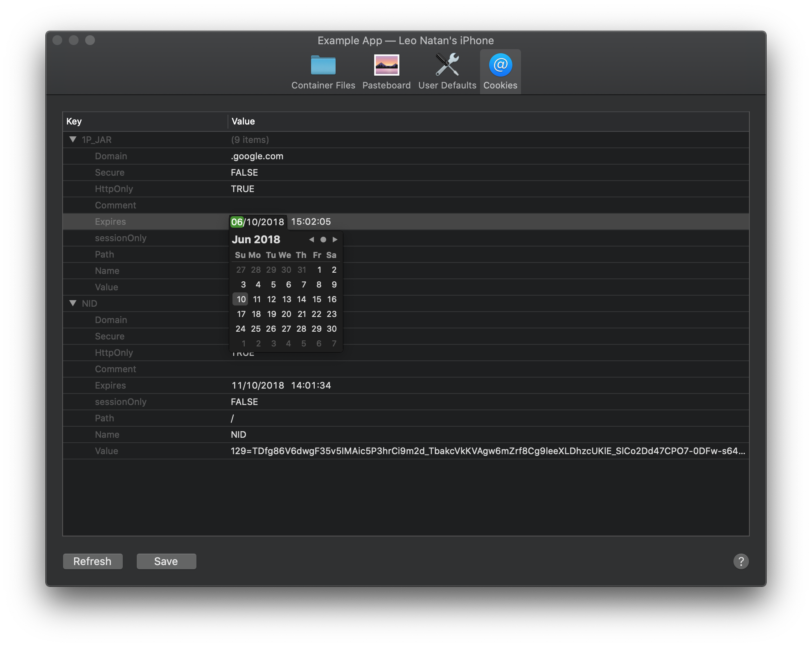Screen dimensions: 812x647
Task: Click the Refresh button
Action: (x=92, y=561)
